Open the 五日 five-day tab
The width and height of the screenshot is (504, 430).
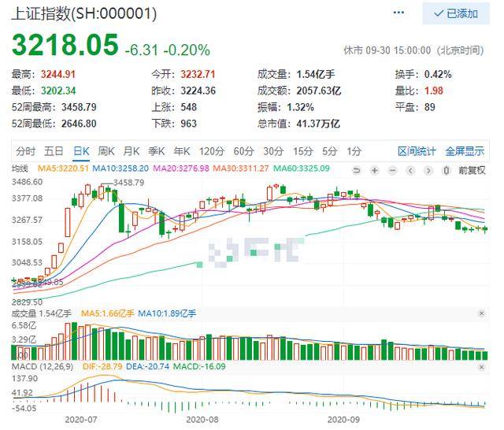point(54,151)
